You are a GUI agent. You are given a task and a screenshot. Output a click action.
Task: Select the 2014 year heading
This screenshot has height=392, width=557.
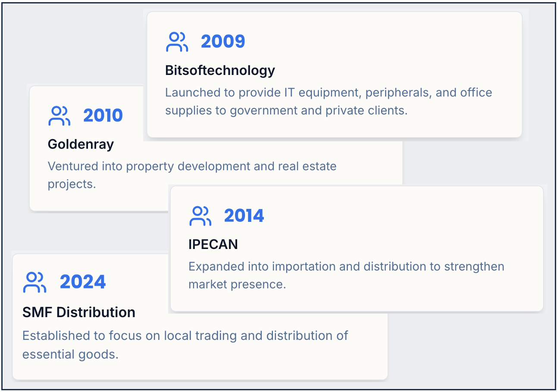coord(244,215)
